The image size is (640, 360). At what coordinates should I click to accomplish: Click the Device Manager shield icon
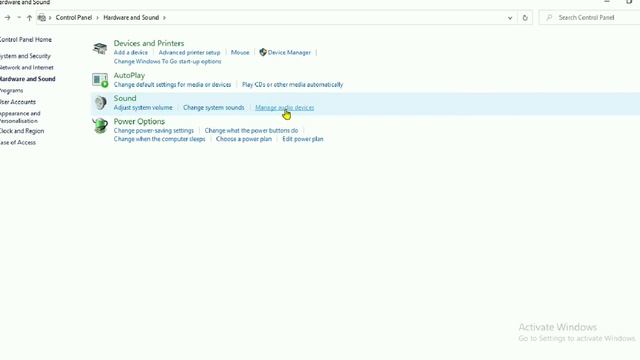[x=263, y=52]
